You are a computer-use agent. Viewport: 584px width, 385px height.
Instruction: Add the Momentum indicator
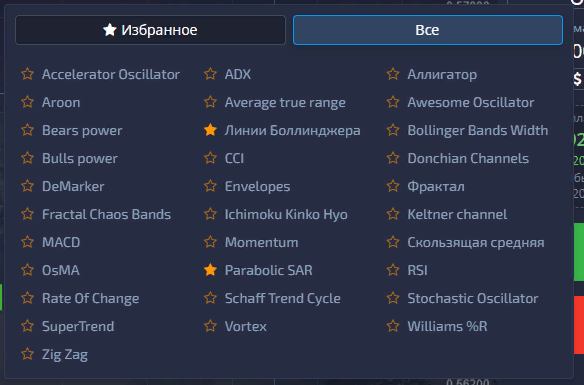[261, 242]
